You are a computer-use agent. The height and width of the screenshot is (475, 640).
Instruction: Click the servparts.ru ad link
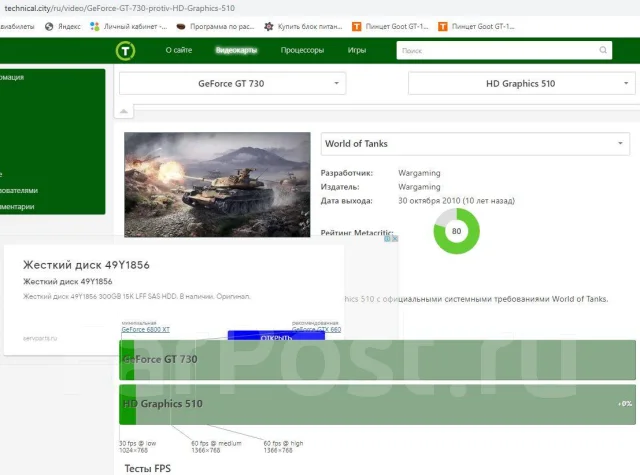[x=40, y=338]
